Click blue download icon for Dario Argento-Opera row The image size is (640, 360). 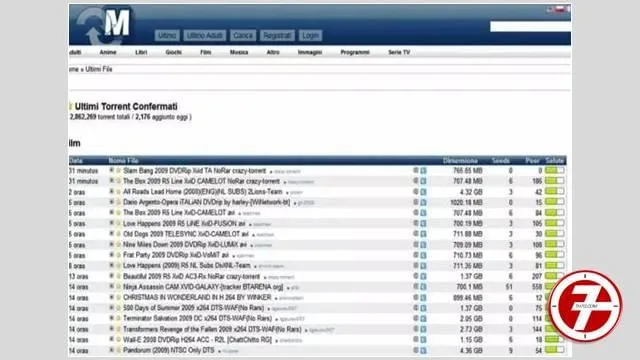pos(423,202)
